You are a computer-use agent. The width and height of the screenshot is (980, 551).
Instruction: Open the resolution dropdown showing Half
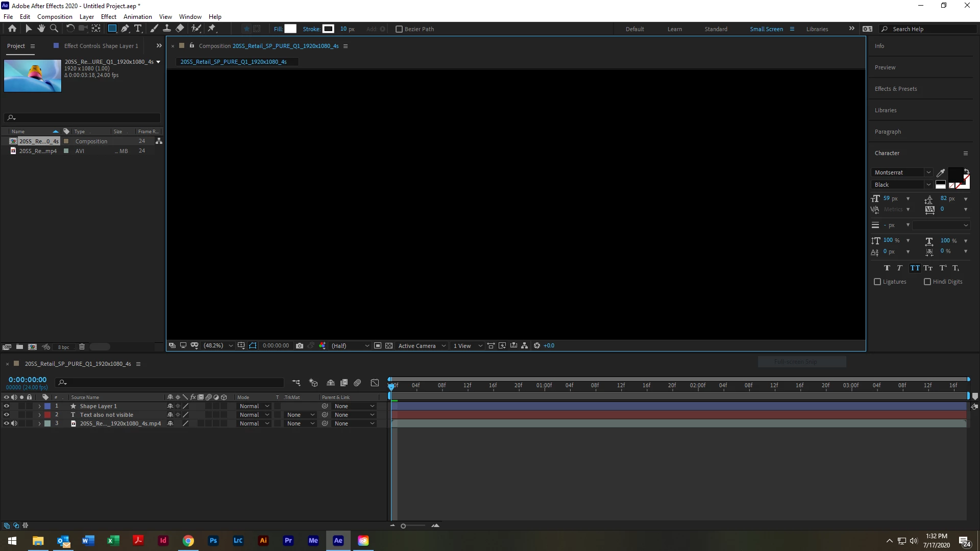pos(350,346)
